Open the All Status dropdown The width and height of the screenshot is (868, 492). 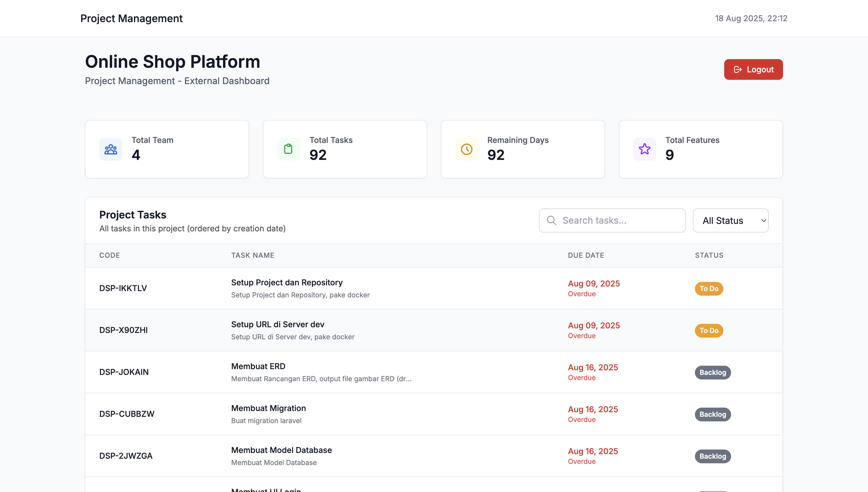coord(730,220)
